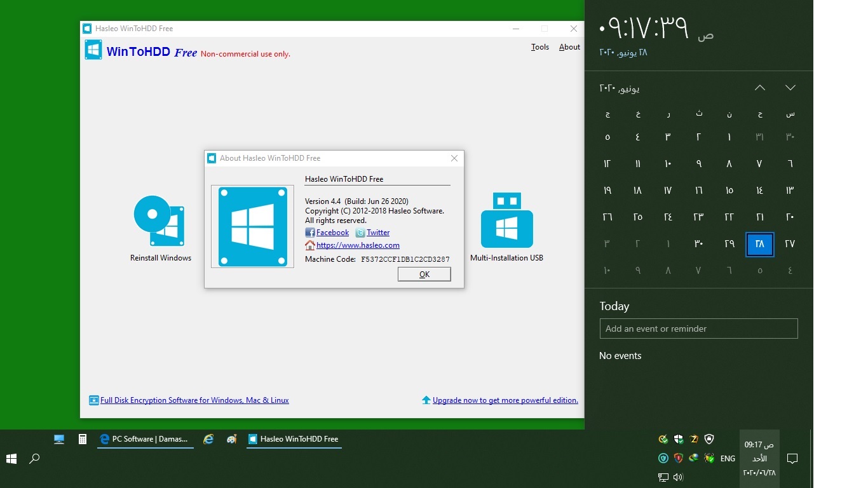Open the Windows Start menu
Image resolution: width=868 pixels, height=488 pixels.
pyautogui.click(x=11, y=458)
